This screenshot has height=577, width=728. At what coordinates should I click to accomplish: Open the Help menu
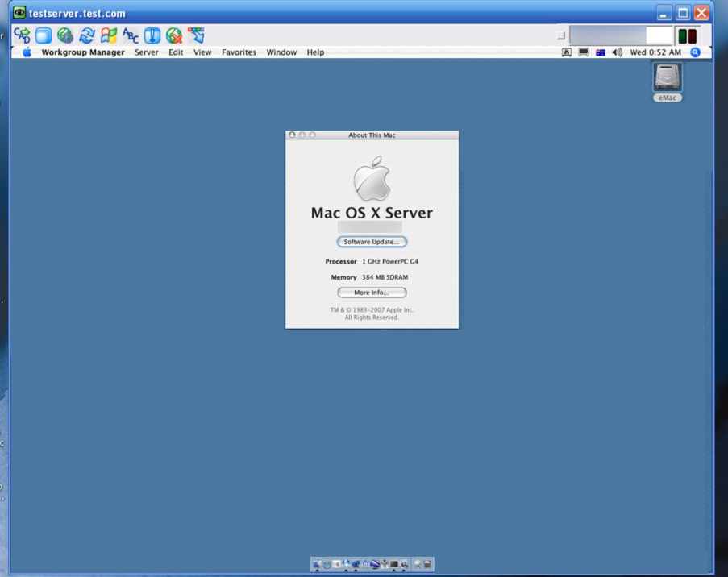coord(315,52)
